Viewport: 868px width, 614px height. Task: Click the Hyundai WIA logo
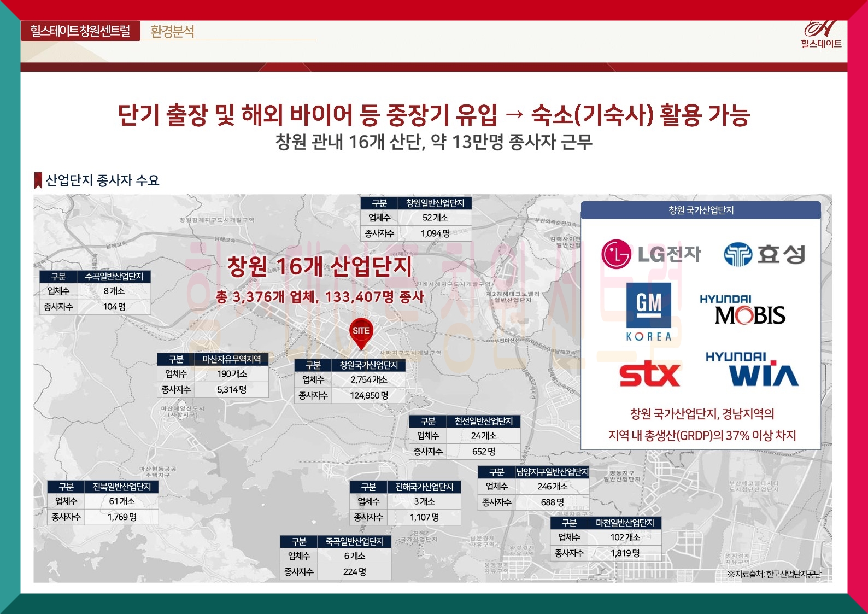tap(752, 369)
